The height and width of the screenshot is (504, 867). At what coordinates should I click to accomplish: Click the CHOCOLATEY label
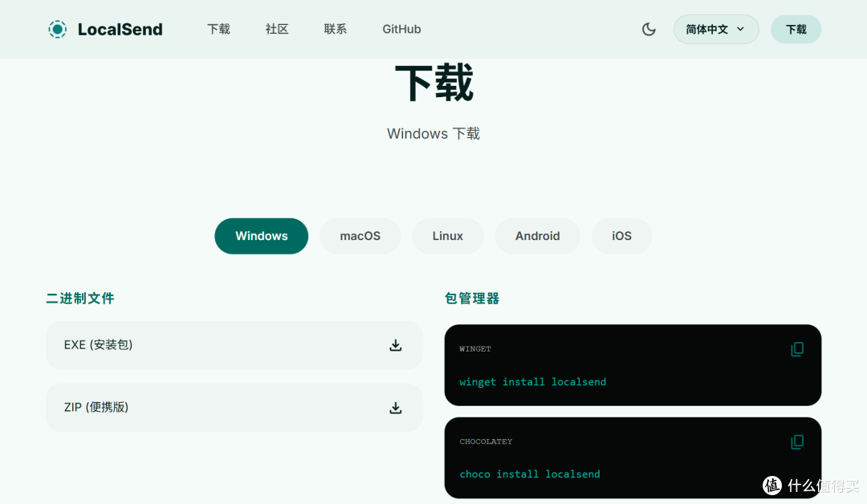(486, 441)
